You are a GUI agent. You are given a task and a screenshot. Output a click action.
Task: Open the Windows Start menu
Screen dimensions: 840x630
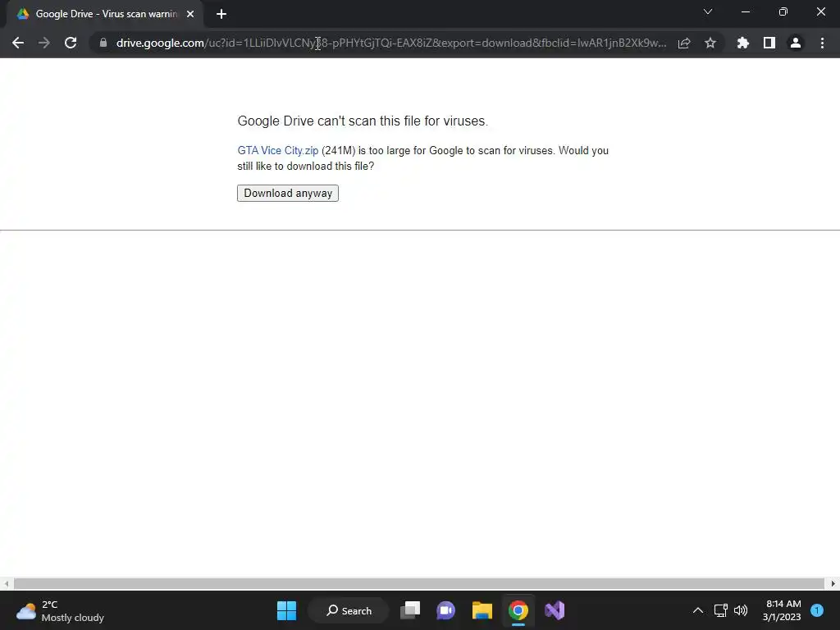[x=286, y=610]
